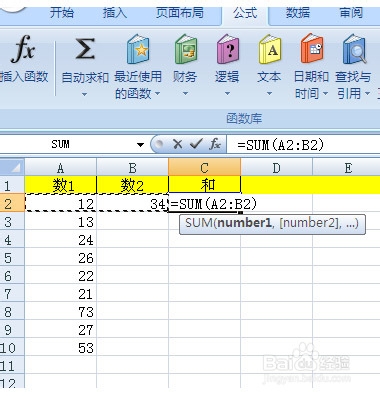Open the Recently Used functions book icon

(138, 49)
